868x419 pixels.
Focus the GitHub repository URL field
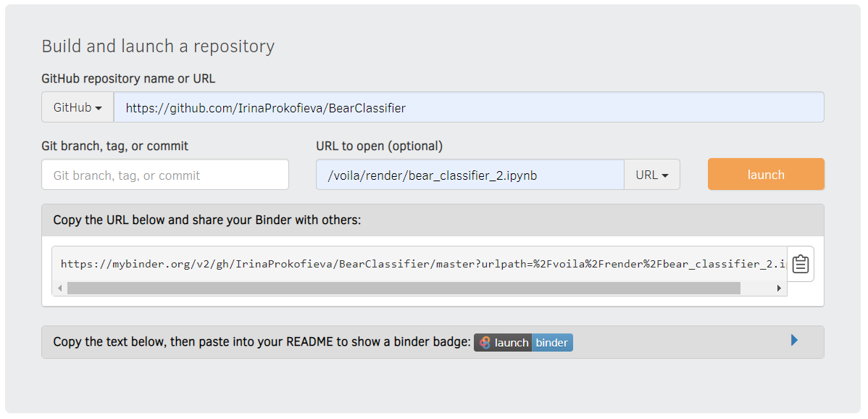pyautogui.click(x=469, y=107)
